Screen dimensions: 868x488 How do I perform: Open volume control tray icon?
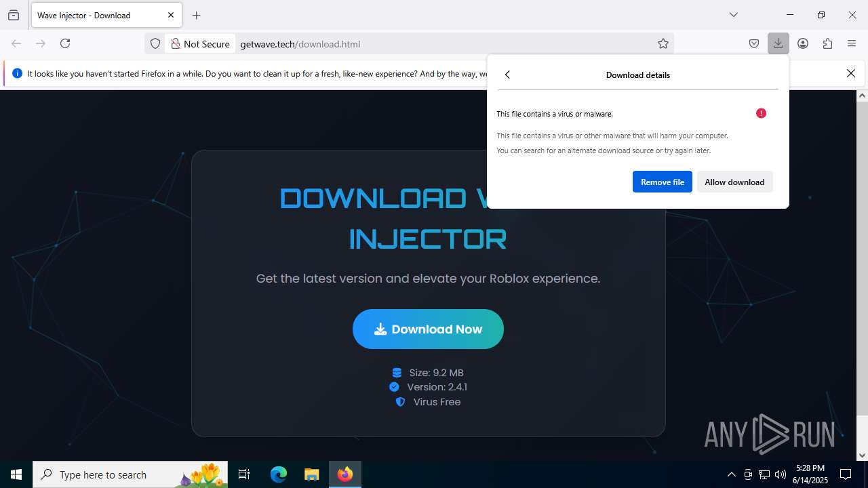coord(781,474)
